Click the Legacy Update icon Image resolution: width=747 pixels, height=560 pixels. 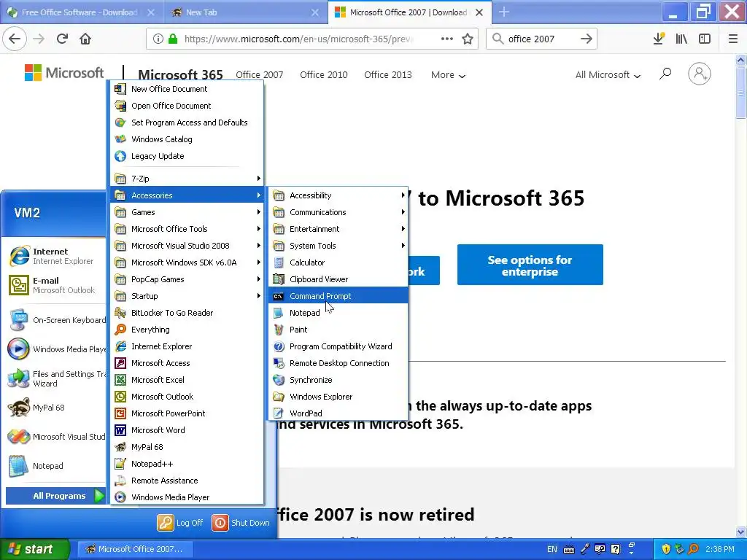[120, 156]
